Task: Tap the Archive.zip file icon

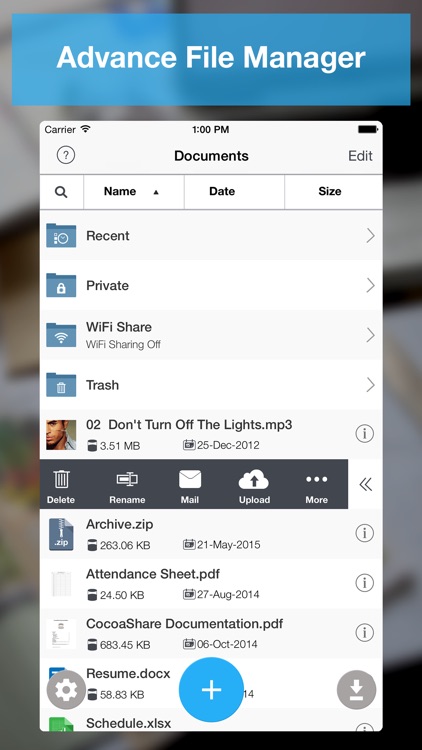Action: click(x=61, y=534)
